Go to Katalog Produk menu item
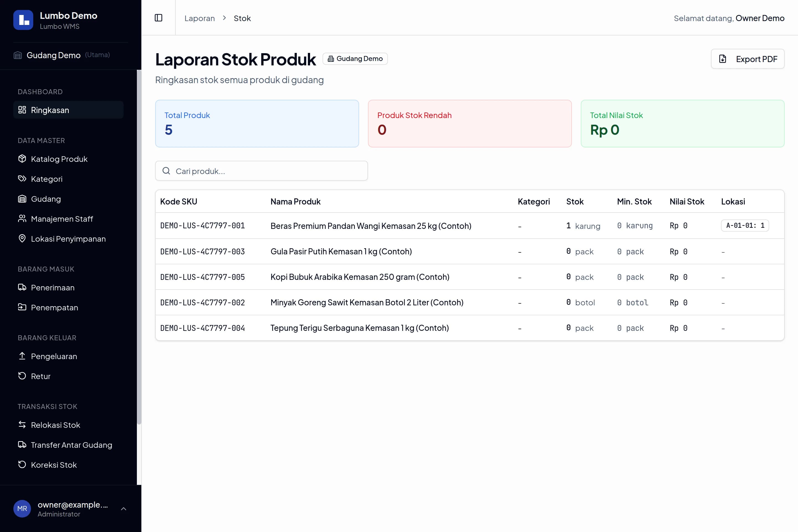 tap(68, 159)
